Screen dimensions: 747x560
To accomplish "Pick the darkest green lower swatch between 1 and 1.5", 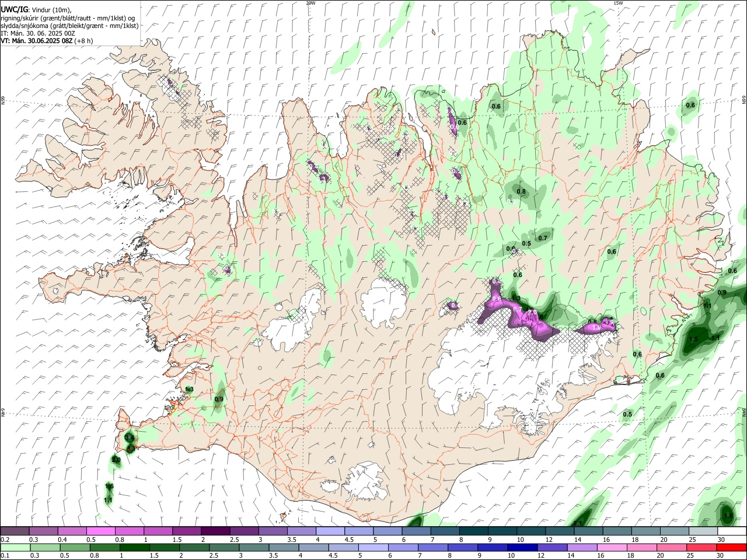I will 134,547.
